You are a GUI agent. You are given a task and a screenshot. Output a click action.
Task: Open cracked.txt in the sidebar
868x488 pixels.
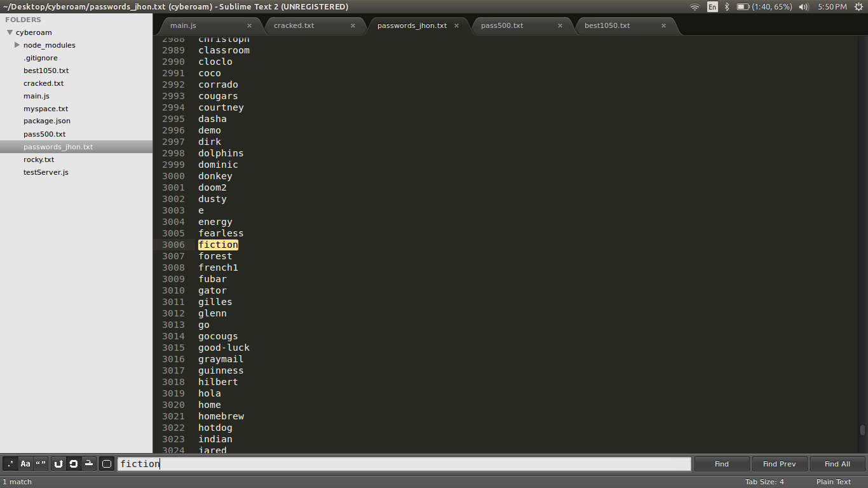(x=43, y=83)
